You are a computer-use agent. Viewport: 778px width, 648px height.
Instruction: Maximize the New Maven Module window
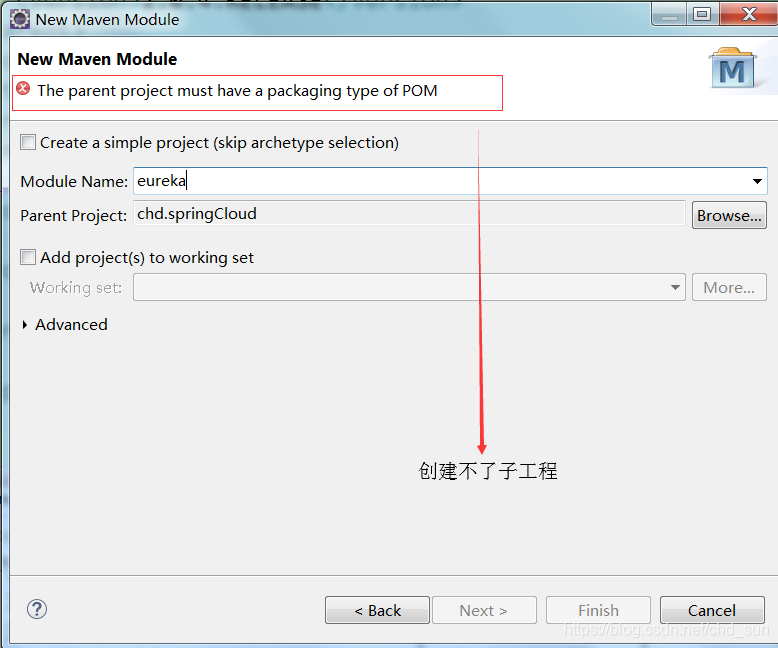[x=702, y=14]
